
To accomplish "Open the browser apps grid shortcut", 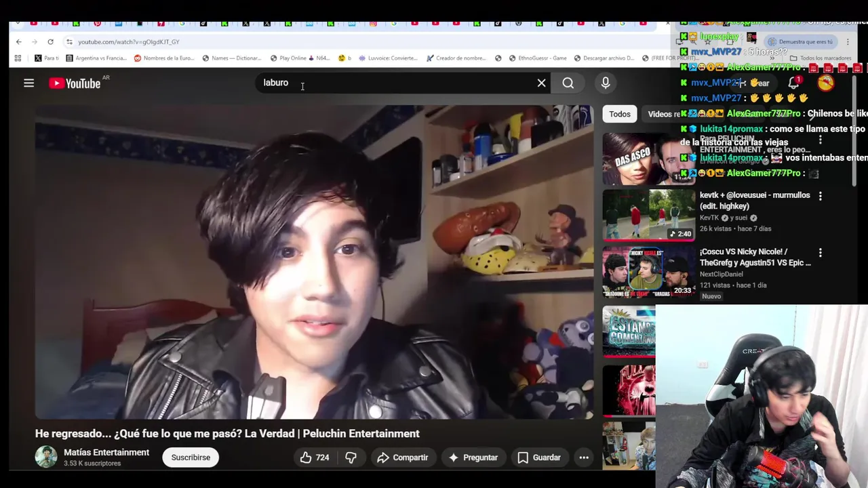I will (18, 58).
